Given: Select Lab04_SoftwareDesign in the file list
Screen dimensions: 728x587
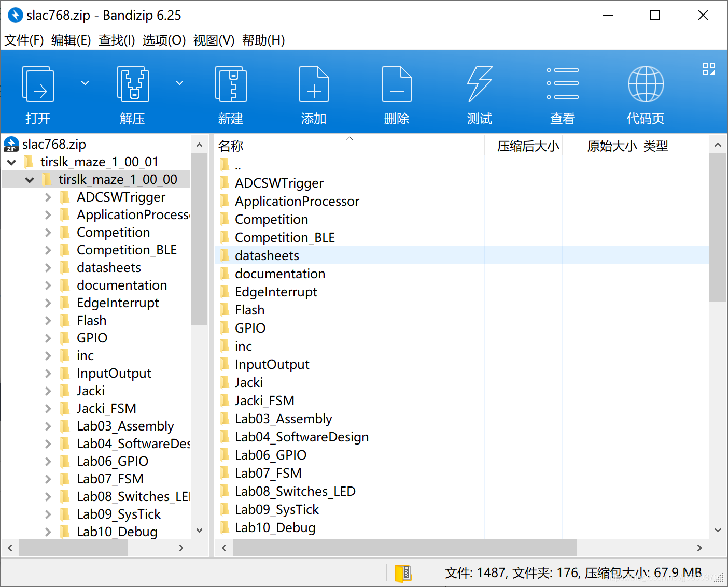Looking at the screenshot, I should (302, 437).
